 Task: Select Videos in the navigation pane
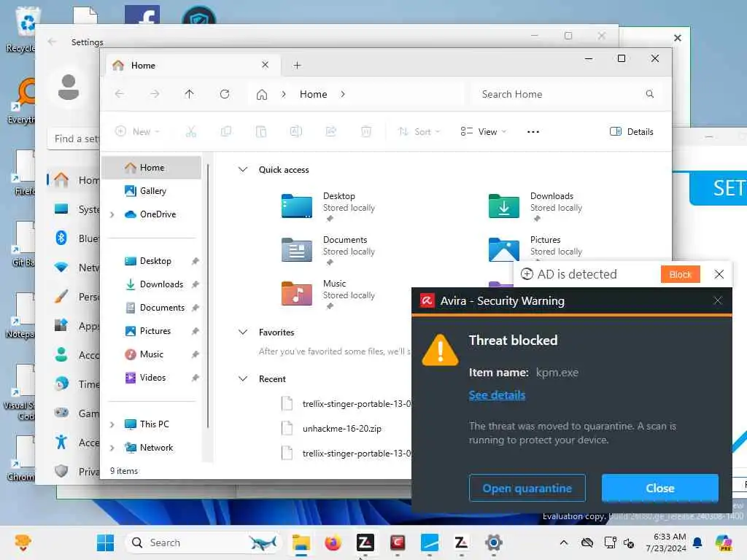point(152,378)
